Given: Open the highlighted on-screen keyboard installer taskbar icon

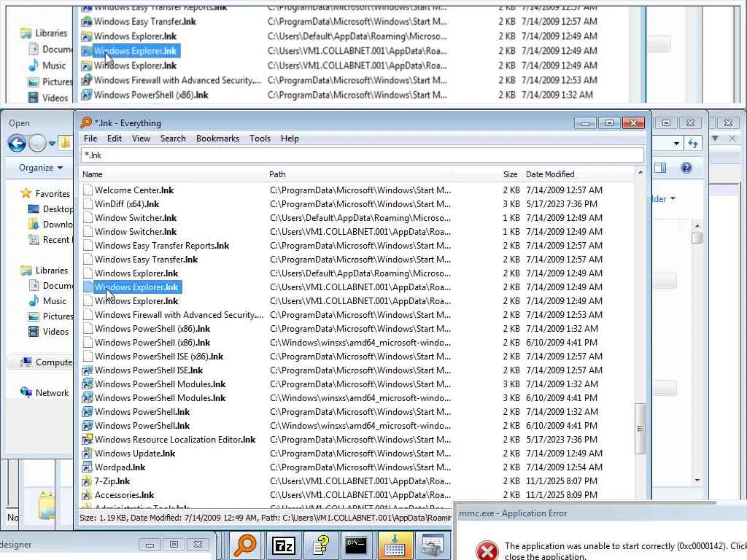Looking at the screenshot, I should click(394, 545).
